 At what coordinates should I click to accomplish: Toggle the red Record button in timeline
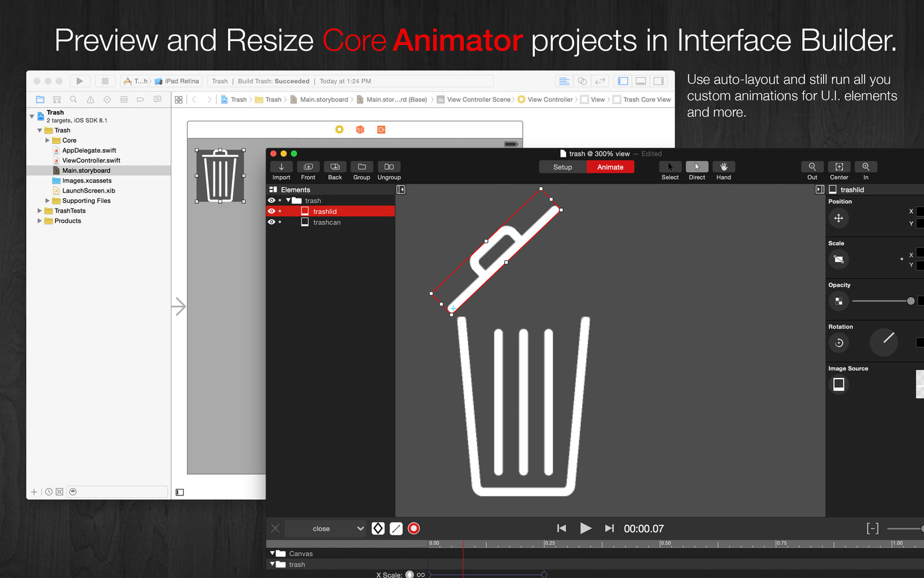point(414,528)
